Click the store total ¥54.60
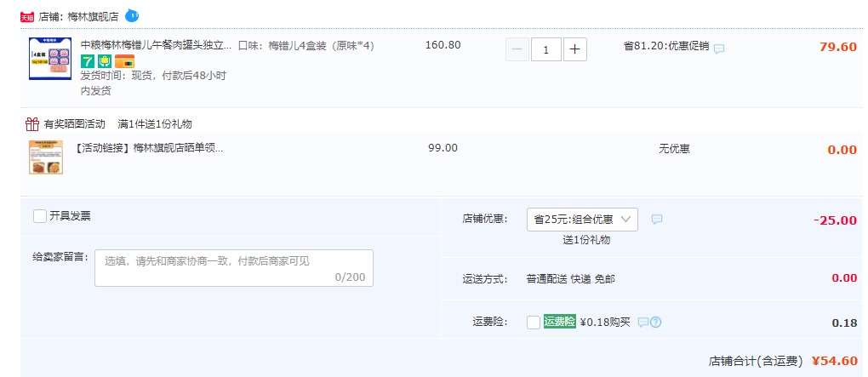 (x=834, y=361)
